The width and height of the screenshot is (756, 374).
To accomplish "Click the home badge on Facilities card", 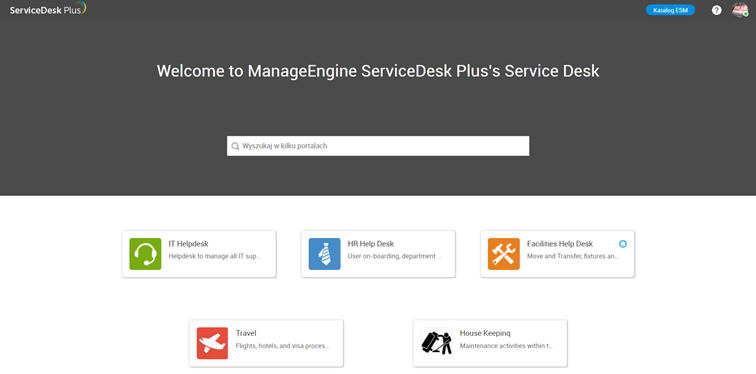I will coord(623,244).
